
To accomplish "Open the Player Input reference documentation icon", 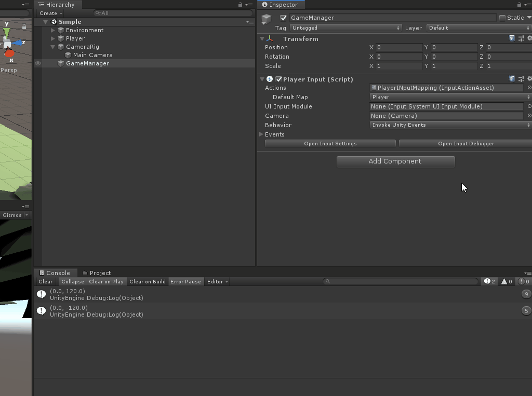I will pos(512,78).
